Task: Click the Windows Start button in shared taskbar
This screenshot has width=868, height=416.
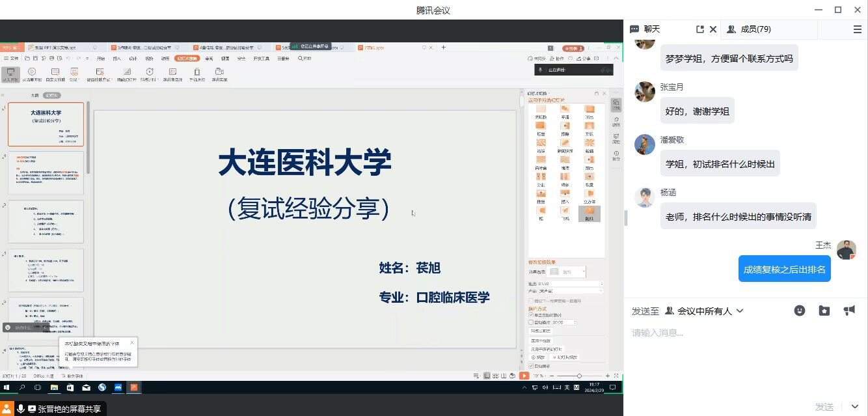Action: [x=7, y=387]
